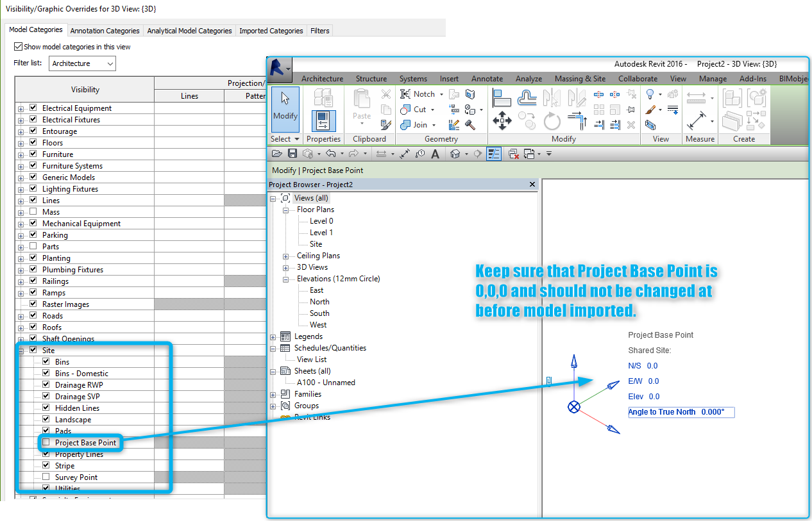
Task: Select View List under Schedules/Quantities
Action: pos(312,360)
